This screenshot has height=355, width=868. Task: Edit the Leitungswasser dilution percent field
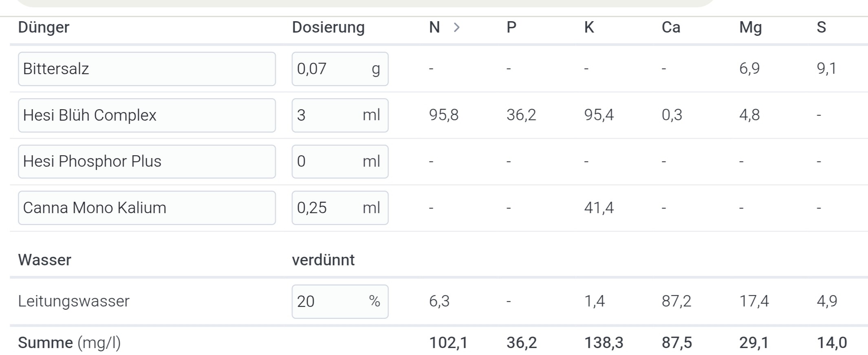click(339, 302)
